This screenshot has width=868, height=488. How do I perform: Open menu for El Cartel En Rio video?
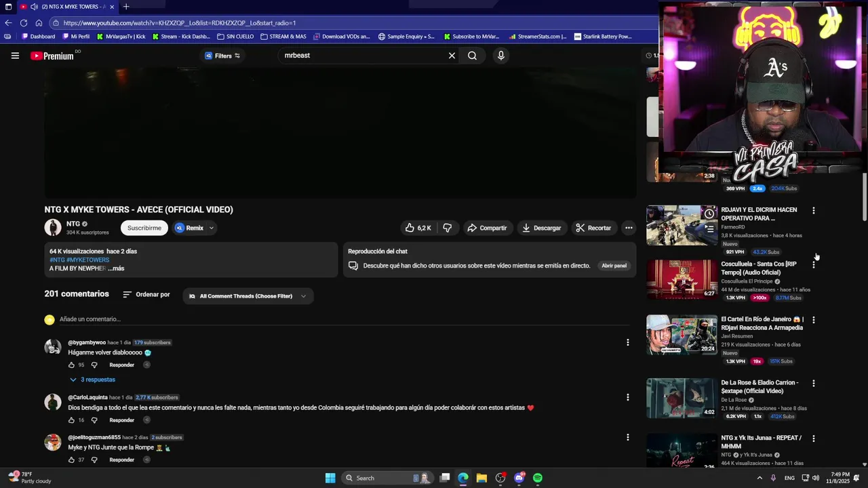point(814,320)
